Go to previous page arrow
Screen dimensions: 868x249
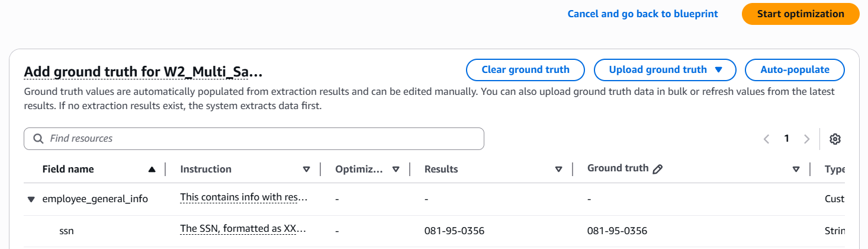tap(767, 139)
